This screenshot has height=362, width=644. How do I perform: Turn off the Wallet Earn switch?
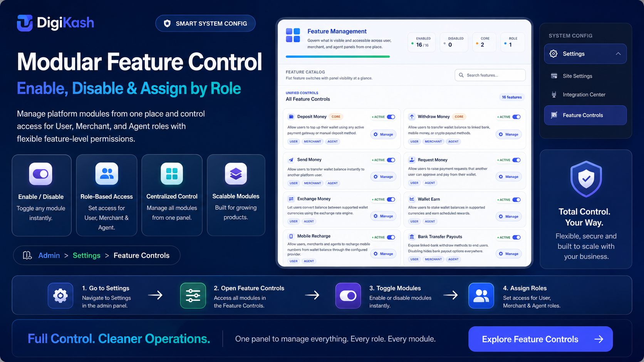coord(517,200)
